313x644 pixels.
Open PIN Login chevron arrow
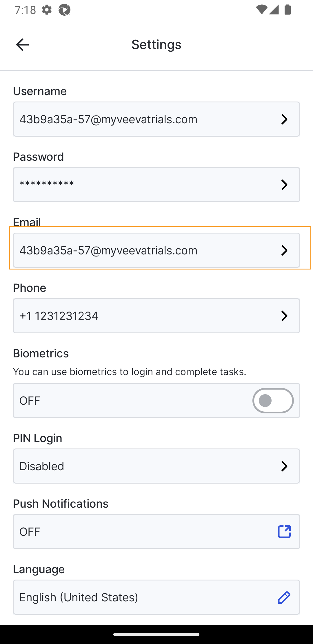[284, 466]
